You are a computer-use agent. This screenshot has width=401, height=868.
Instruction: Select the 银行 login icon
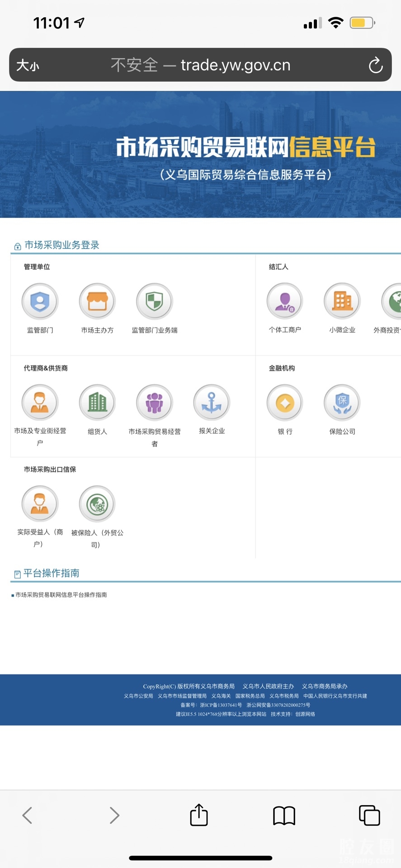pos(285,403)
